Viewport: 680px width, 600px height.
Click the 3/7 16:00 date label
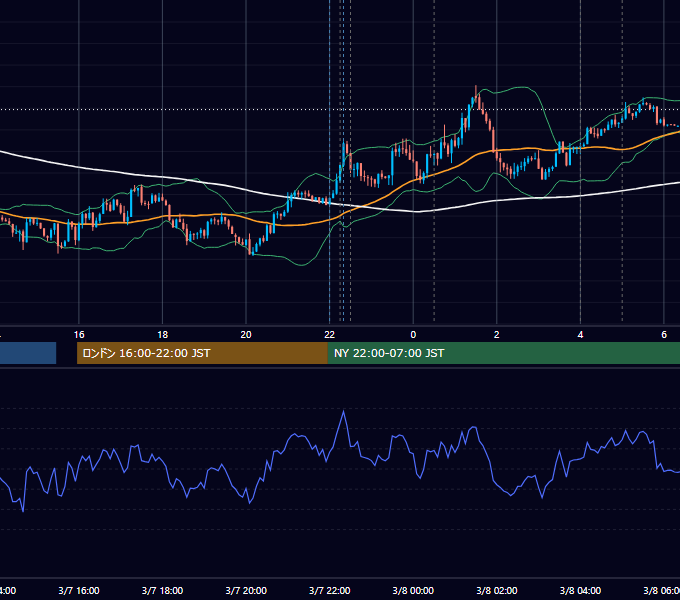click(x=79, y=591)
